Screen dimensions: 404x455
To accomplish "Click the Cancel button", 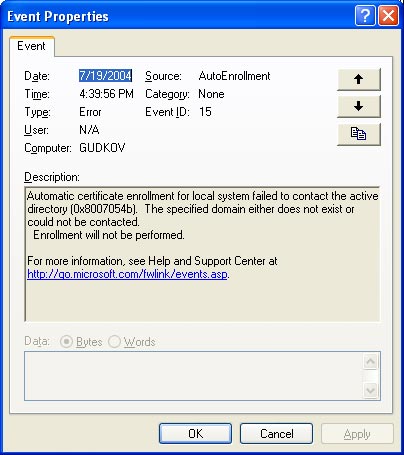I will (276, 434).
